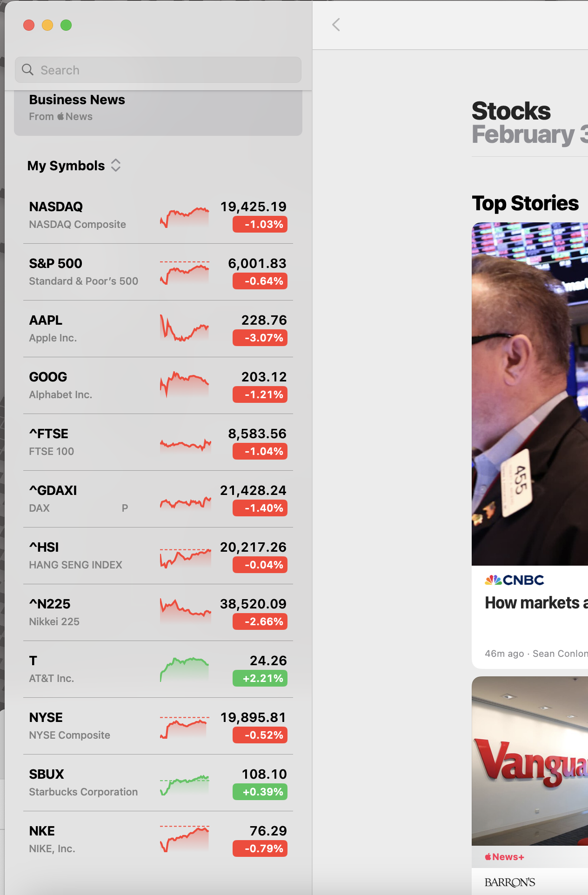This screenshot has height=895, width=588.
Task: Click inside the Search input field
Action: pyautogui.click(x=158, y=70)
